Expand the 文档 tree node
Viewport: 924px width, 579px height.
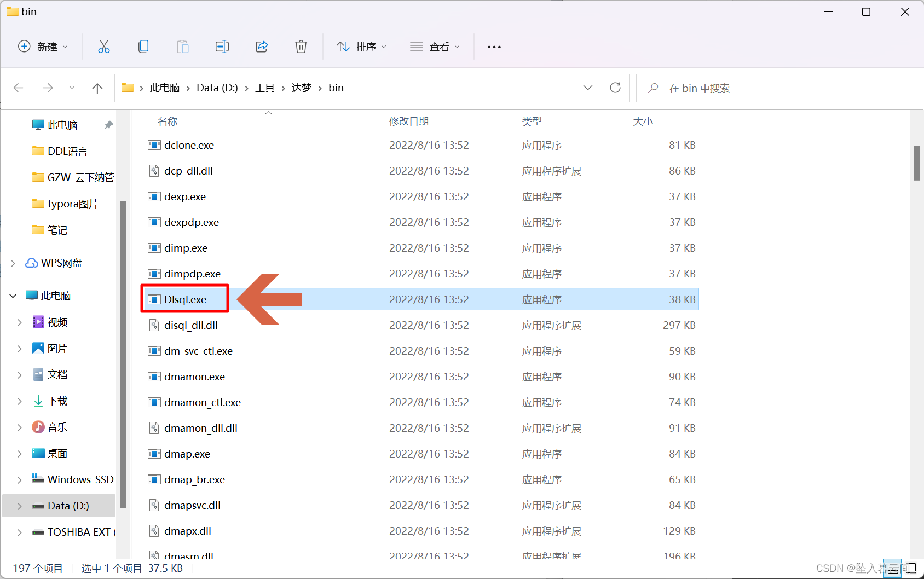(x=20, y=375)
